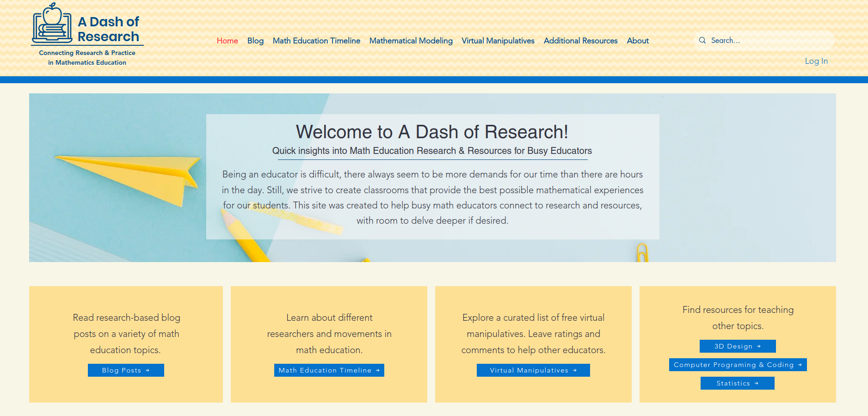
Task: Open the Blog Posts button
Action: pos(125,370)
